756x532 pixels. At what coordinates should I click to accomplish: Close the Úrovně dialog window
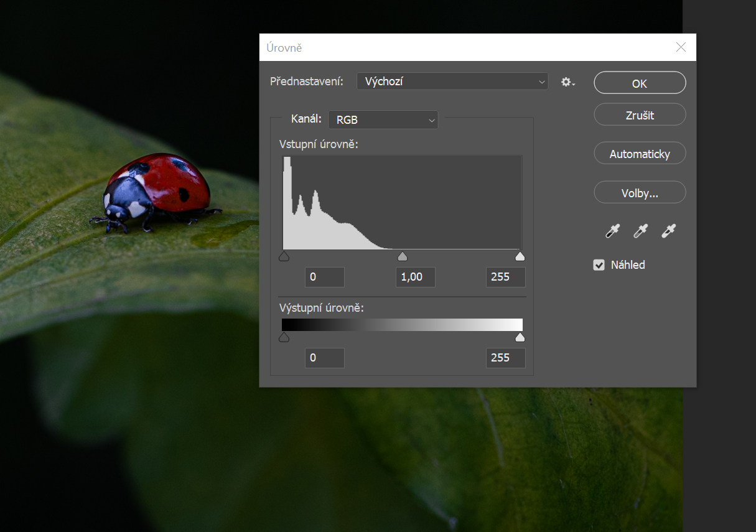681,47
